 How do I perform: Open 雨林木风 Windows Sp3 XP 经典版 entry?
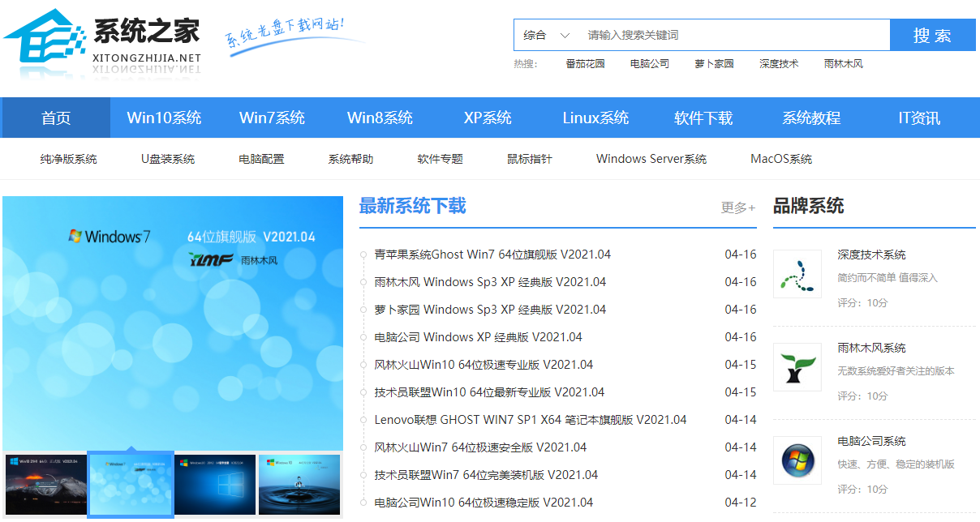coord(490,282)
